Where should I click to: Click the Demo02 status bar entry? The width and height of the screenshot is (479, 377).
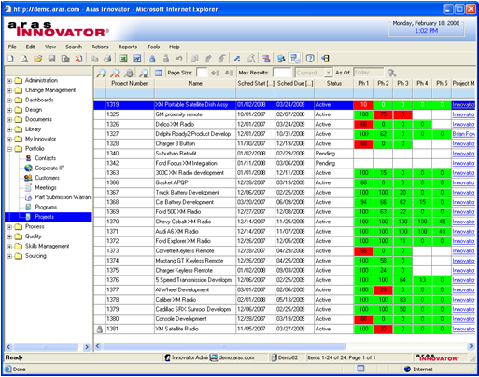[x=285, y=358]
